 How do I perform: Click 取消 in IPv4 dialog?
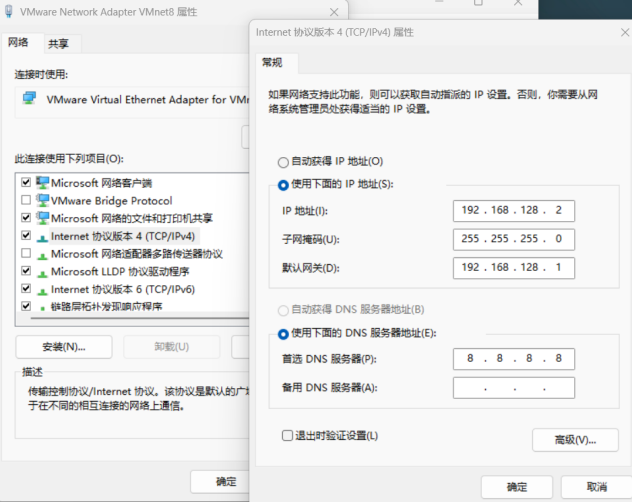(x=597, y=487)
